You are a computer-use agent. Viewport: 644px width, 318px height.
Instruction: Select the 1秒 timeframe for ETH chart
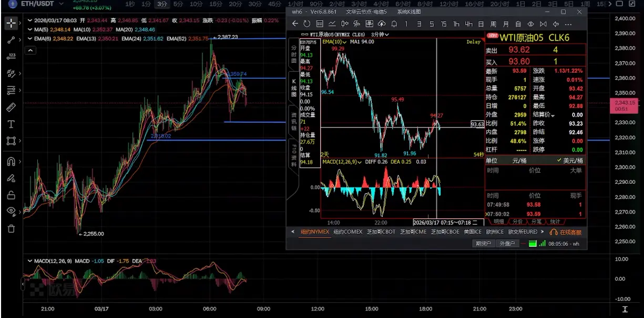[130, 4]
